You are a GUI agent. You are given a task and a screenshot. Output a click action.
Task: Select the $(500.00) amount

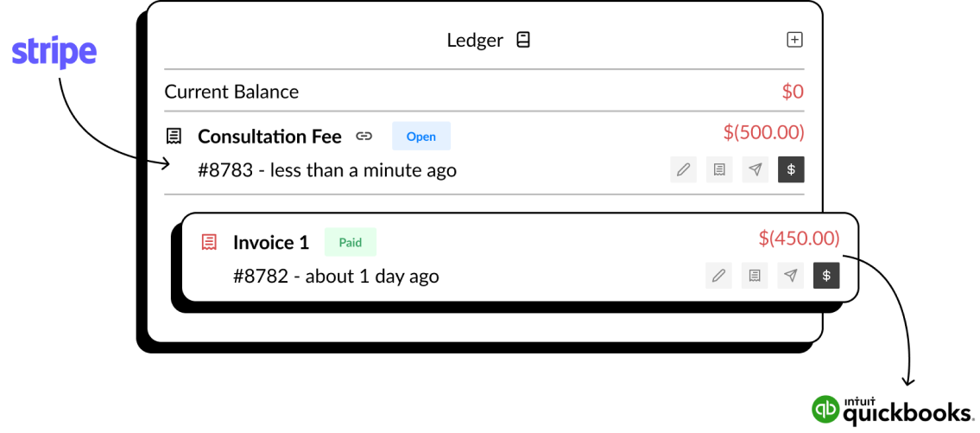764,132
